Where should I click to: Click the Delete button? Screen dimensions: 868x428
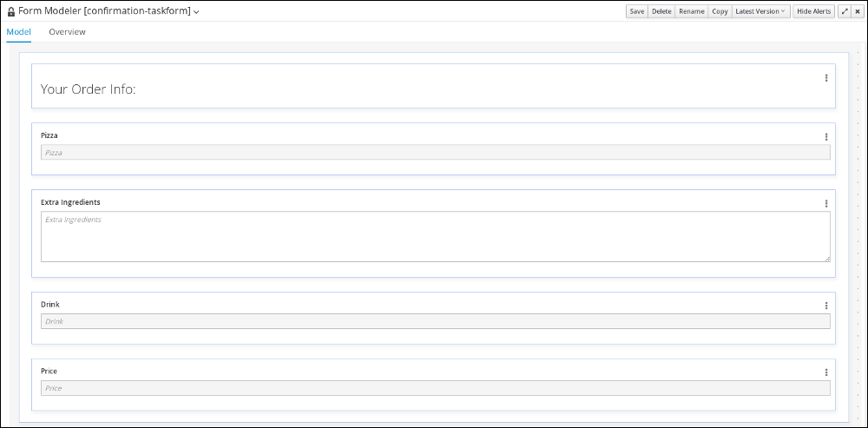click(661, 11)
